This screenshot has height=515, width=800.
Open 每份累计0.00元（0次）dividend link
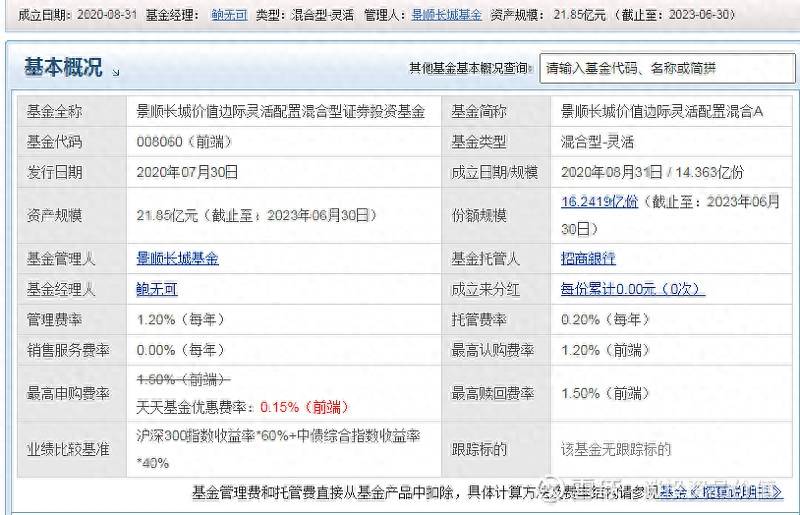[633, 289]
